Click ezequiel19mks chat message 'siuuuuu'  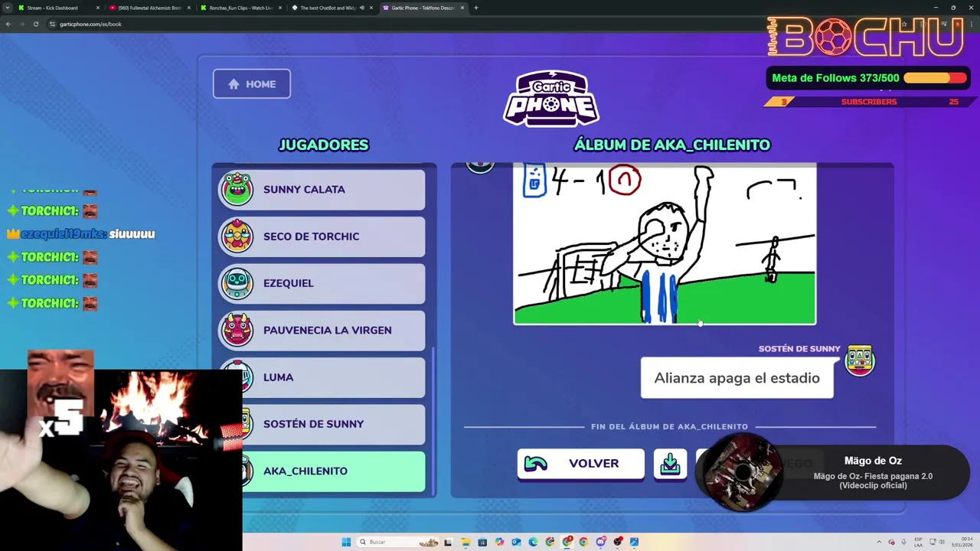[x=132, y=234]
